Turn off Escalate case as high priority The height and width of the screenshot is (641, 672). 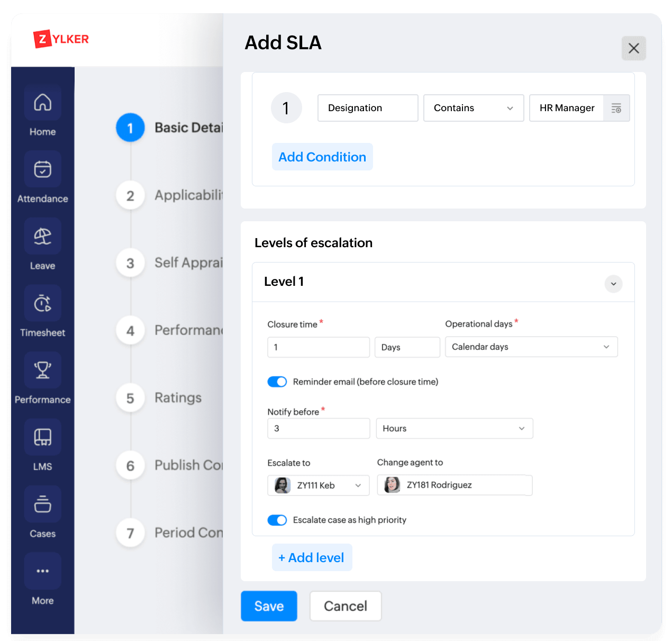pyautogui.click(x=277, y=520)
